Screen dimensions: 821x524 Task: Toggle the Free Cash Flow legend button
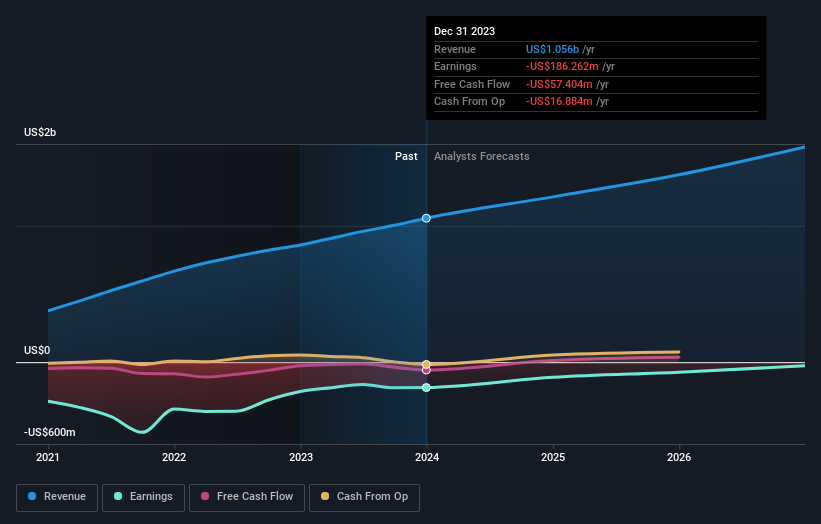coord(247,497)
